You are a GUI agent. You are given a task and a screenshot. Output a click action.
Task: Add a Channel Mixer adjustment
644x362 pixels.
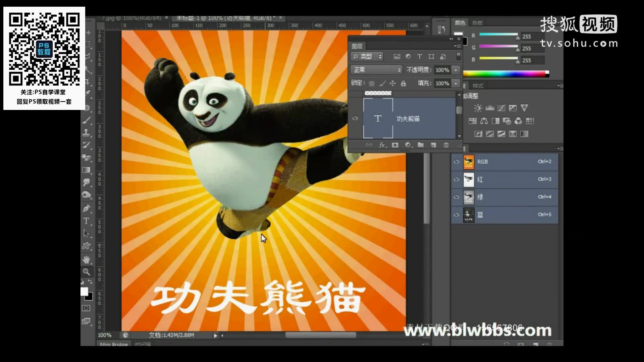coord(518,121)
